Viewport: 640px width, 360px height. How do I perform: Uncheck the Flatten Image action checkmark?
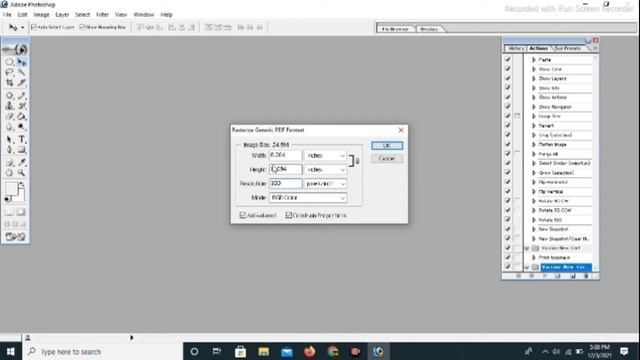(x=508, y=144)
